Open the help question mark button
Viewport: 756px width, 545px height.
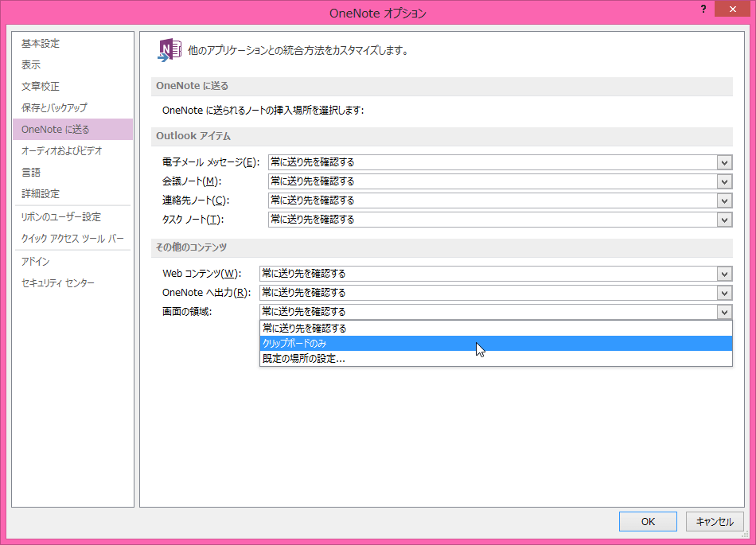click(x=703, y=10)
